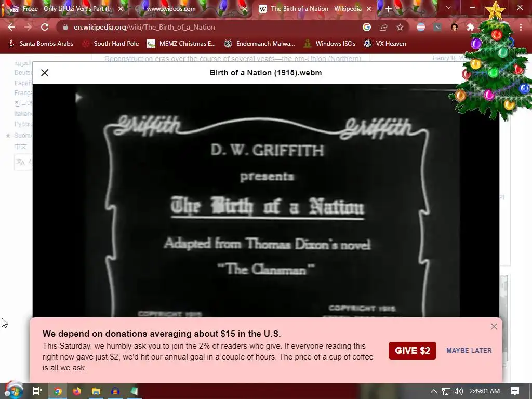
Task: Open the network status tray icon
Action: coord(446,391)
